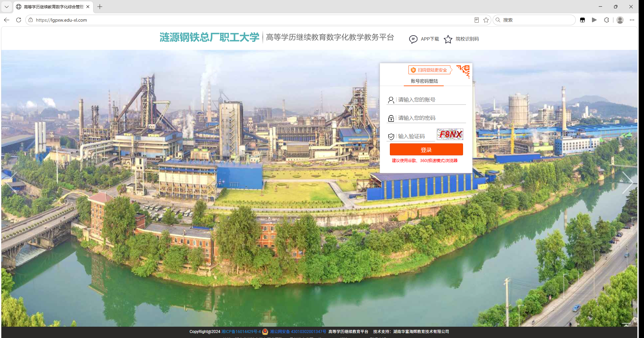Open reader view icon in address bar
This screenshot has width=644, height=338.
(477, 20)
